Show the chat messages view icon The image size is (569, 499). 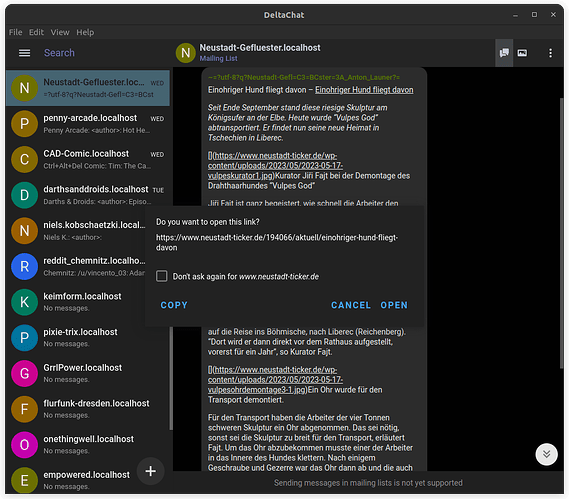tap(504, 53)
